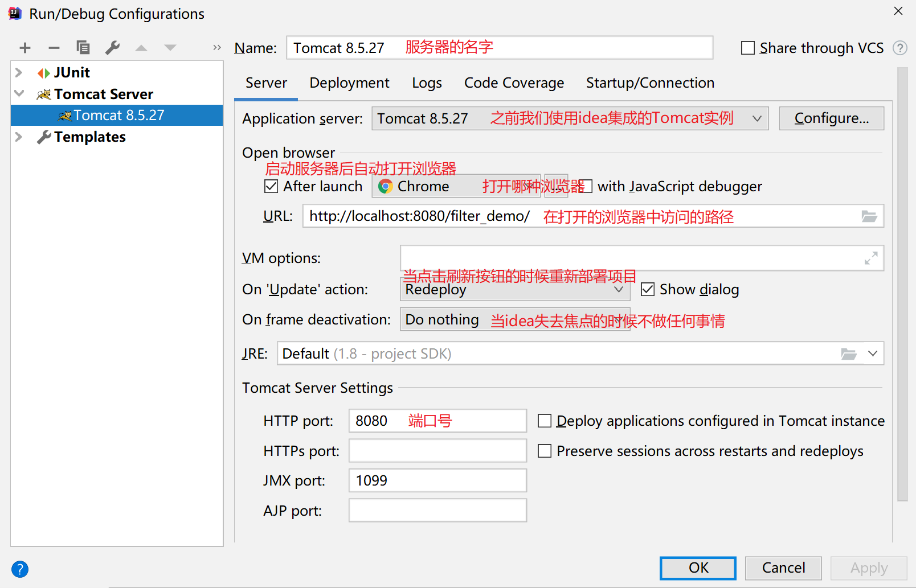Open the blue help button at bottom left
The width and height of the screenshot is (916, 588).
[x=20, y=569]
